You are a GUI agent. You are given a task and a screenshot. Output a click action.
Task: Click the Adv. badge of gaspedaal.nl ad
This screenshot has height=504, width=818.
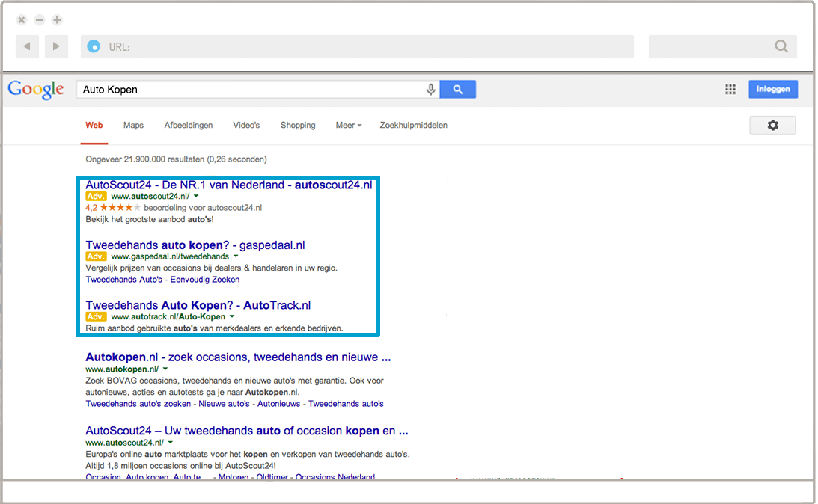click(96, 256)
